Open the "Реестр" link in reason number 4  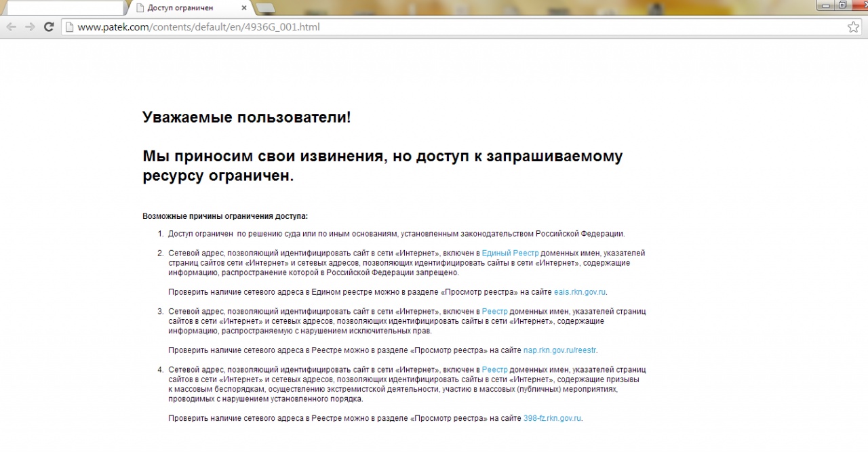494,370
